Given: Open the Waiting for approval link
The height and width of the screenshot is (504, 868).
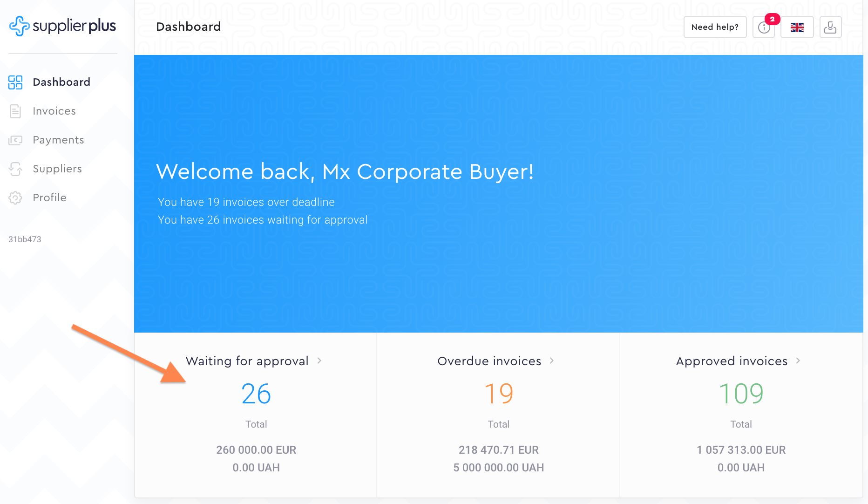Looking at the screenshot, I should [247, 361].
